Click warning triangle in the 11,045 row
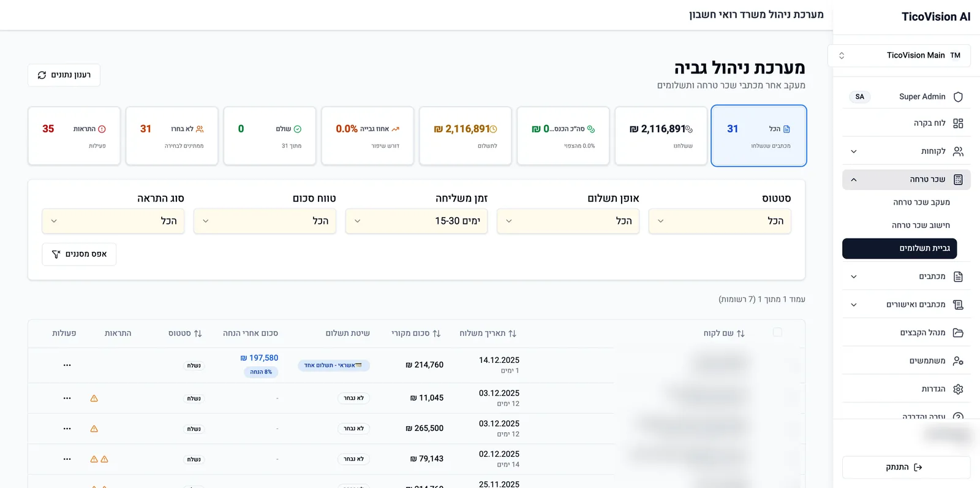Image resolution: width=980 pixels, height=488 pixels. 94,398
